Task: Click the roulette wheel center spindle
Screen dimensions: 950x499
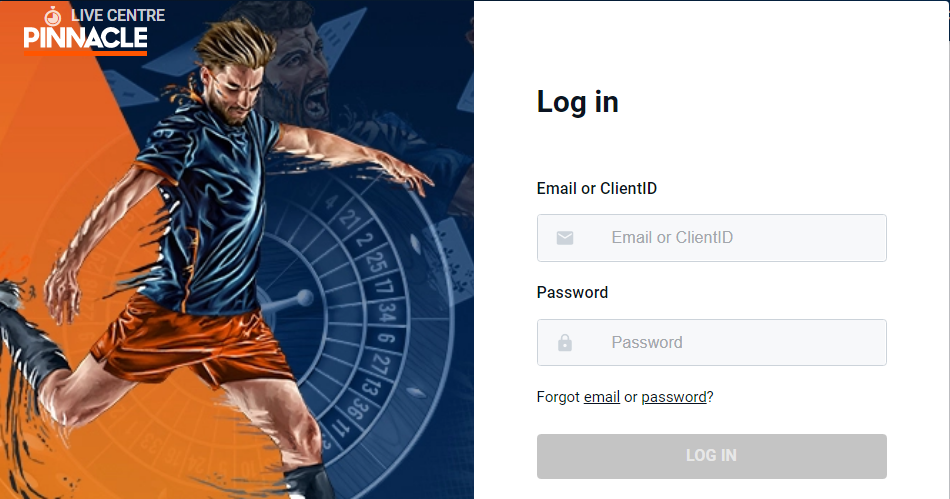Action: click(x=303, y=298)
